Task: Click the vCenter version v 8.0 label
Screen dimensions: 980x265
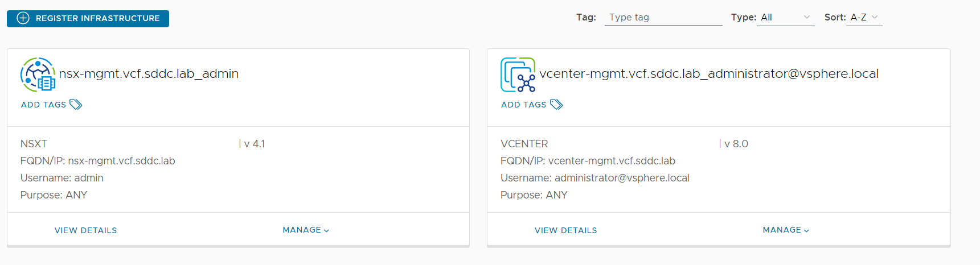Action: 736,144
